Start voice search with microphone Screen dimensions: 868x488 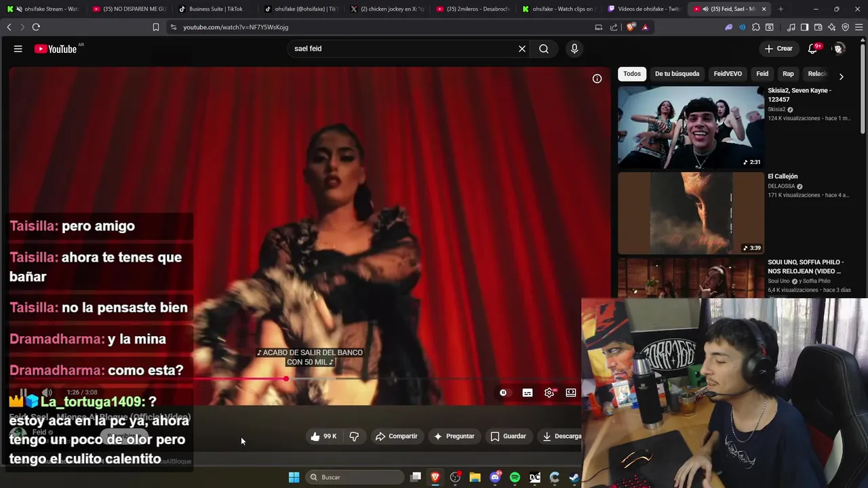click(574, 49)
